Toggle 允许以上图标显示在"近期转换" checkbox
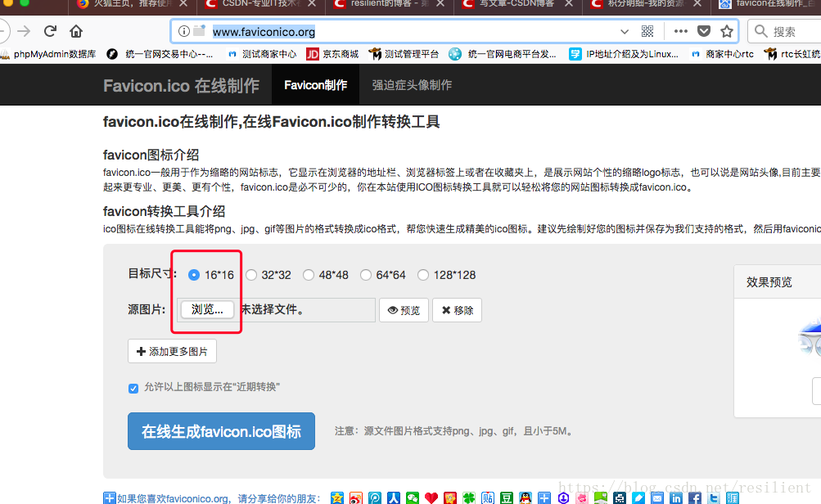This screenshot has width=821, height=504. [x=133, y=388]
